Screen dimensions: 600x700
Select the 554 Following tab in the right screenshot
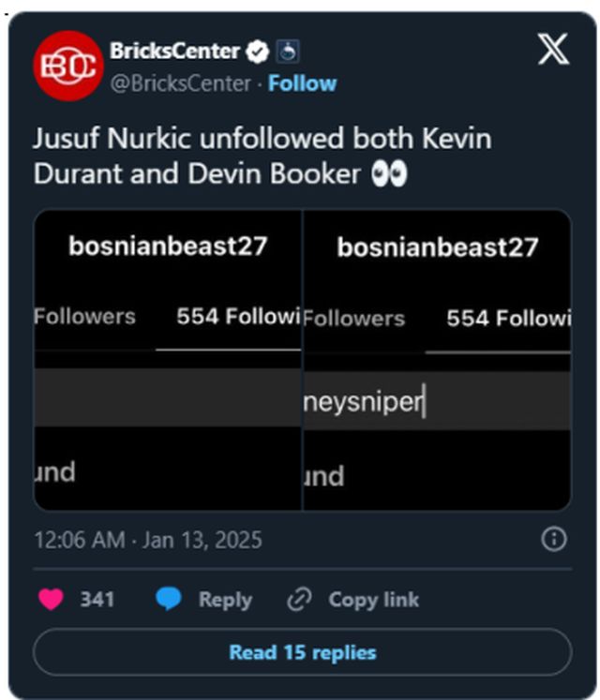507,319
